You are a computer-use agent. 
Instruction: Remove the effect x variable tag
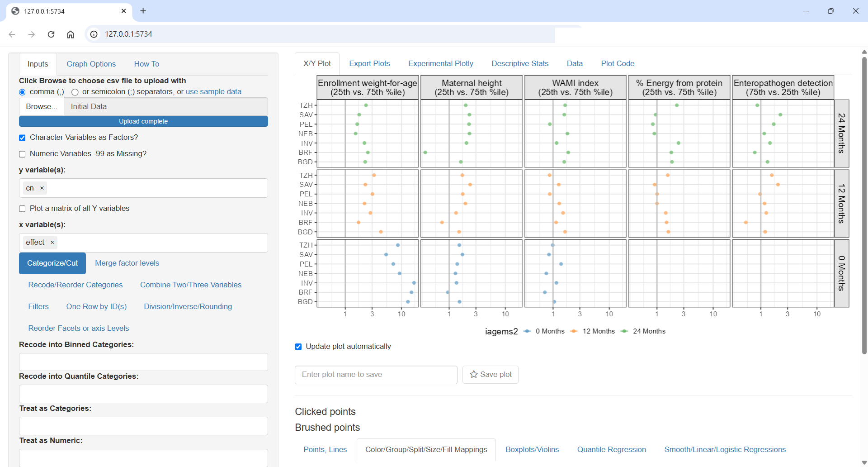click(x=52, y=243)
